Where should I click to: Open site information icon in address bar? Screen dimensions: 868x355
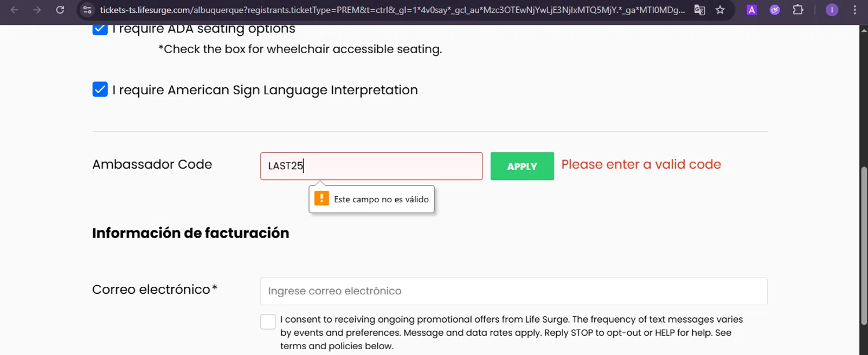click(87, 10)
